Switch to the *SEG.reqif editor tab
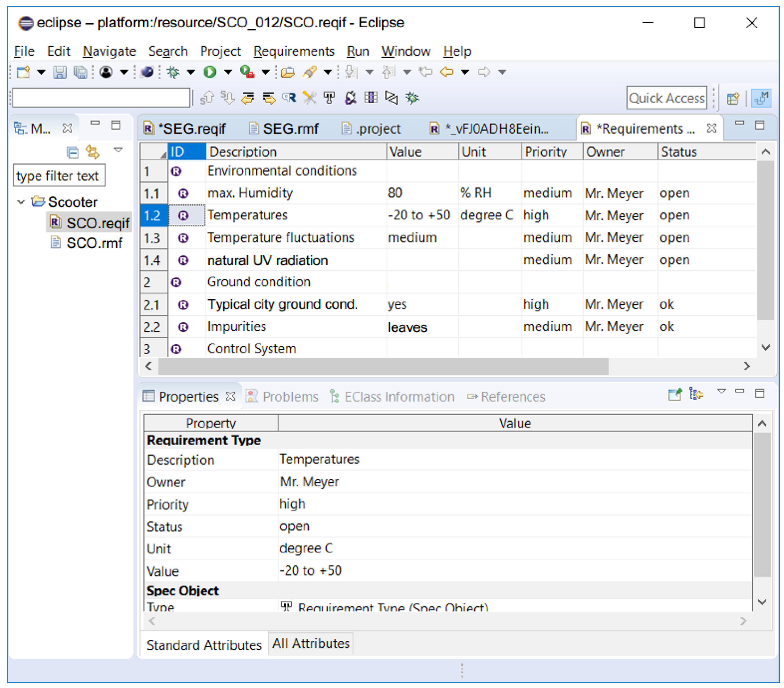784x688 pixels. click(x=185, y=129)
